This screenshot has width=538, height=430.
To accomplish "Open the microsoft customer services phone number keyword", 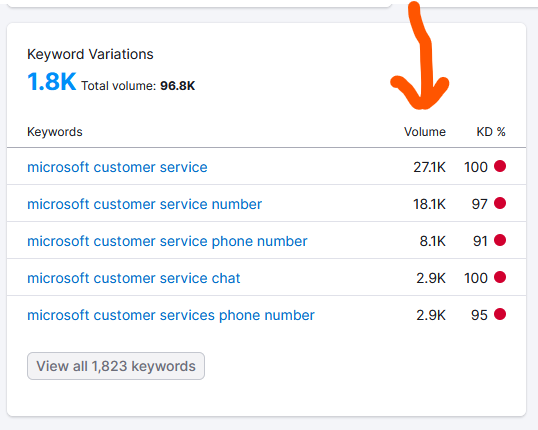I will (x=171, y=315).
